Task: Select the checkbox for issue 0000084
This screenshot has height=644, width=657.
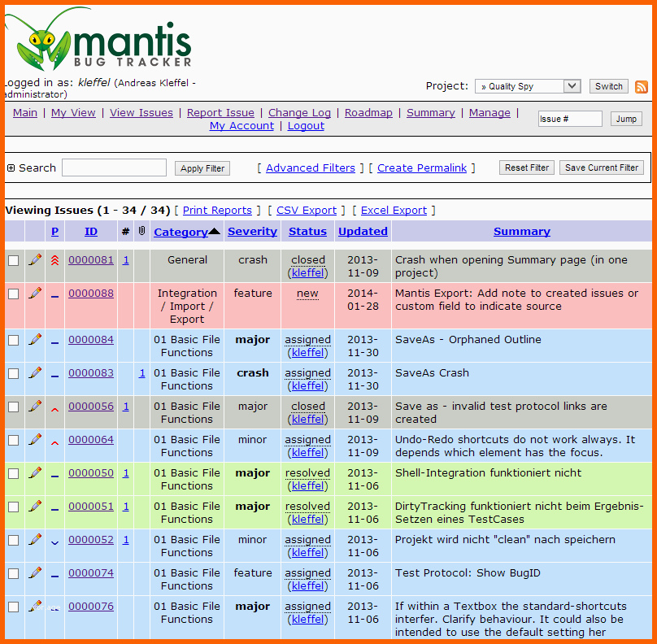Action: coord(14,340)
